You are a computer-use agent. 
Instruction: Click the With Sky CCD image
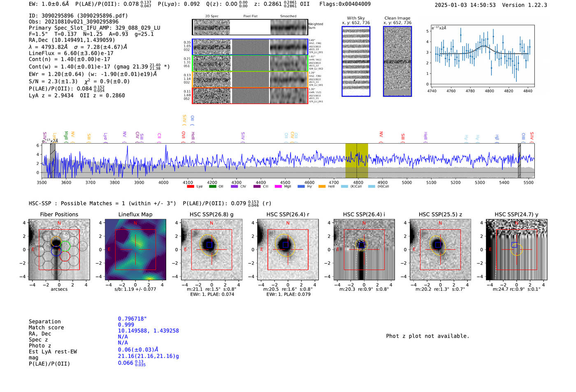coord(356,61)
